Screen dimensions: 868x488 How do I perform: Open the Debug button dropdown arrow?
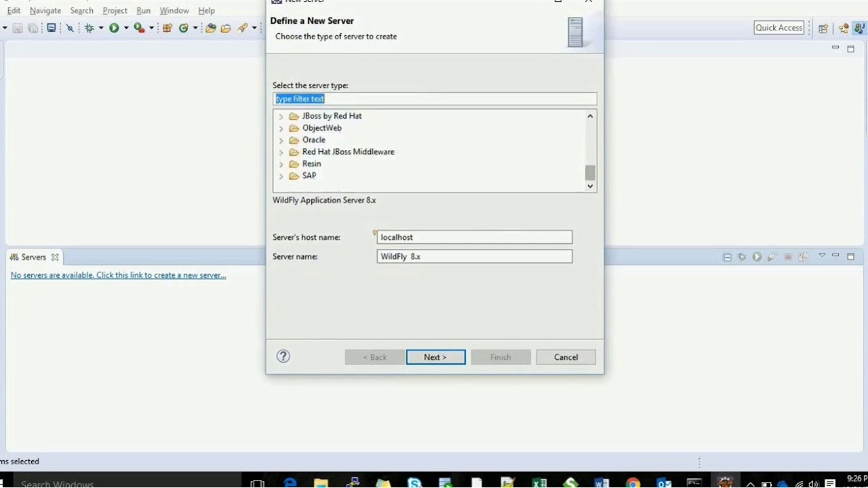pyautogui.click(x=101, y=28)
